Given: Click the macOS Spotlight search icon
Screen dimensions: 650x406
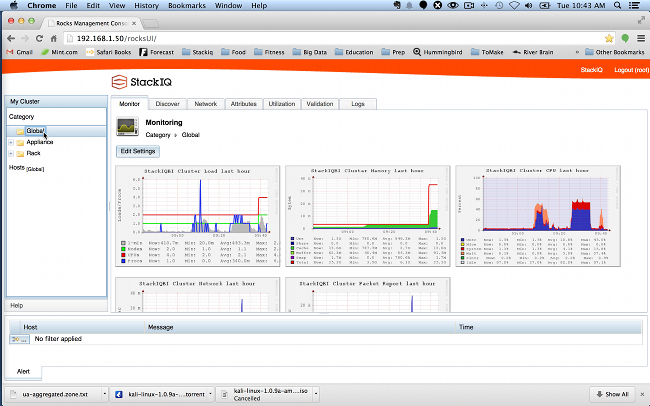Looking at the screenshot, I should (x=617, y=5).
